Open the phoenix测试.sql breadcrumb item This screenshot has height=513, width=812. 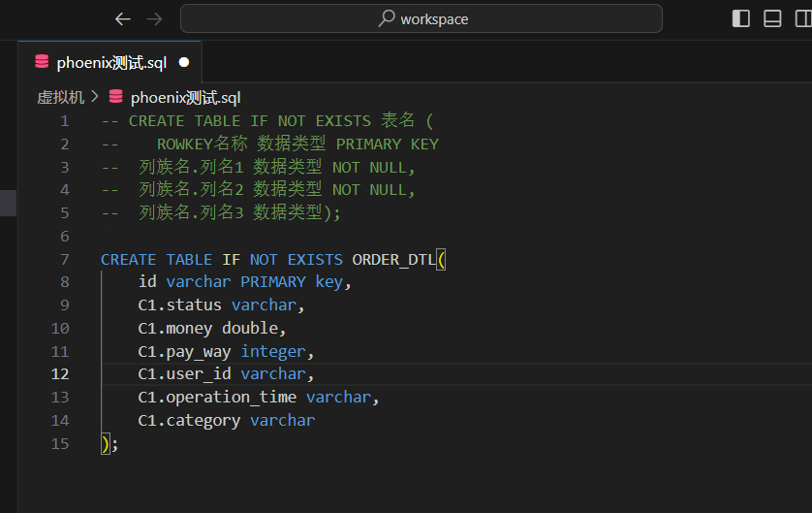pyautogui.click(x=185, y=97)
